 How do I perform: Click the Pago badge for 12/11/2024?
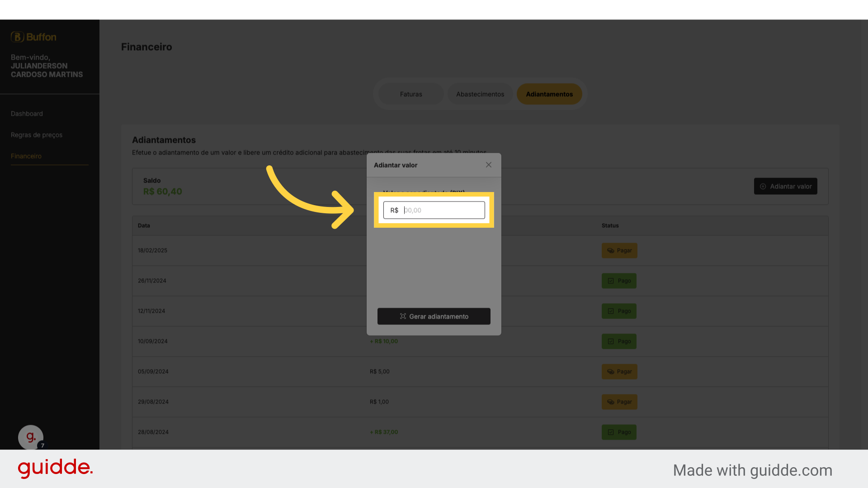pyautogui.click(x=619, y=311)
